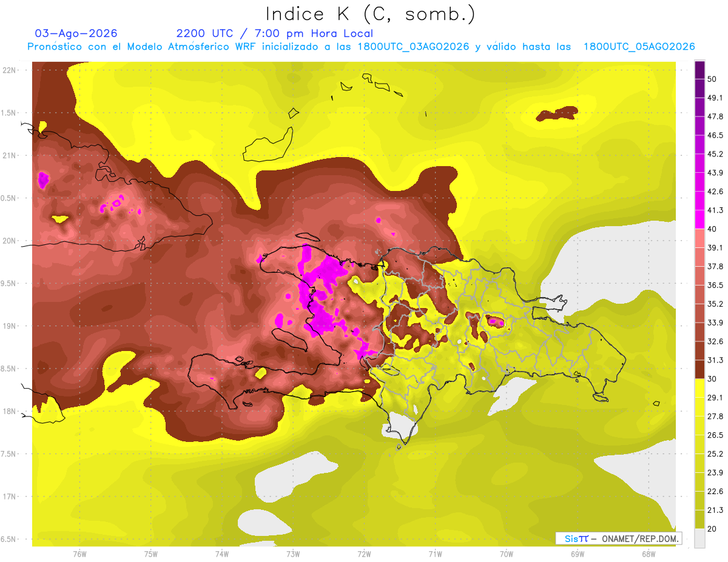Viewport: 728px width, 562px height.
Task: Click the 'SisTT - ONAMET/REP.DOM.' credit label
Action: tap(619, 538)
